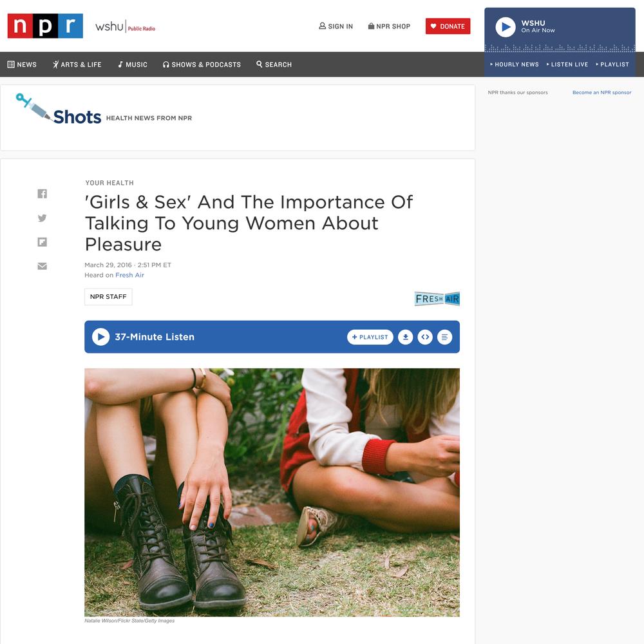
Task: Expand Listen Live in the player bar
Action: [567, 64]
